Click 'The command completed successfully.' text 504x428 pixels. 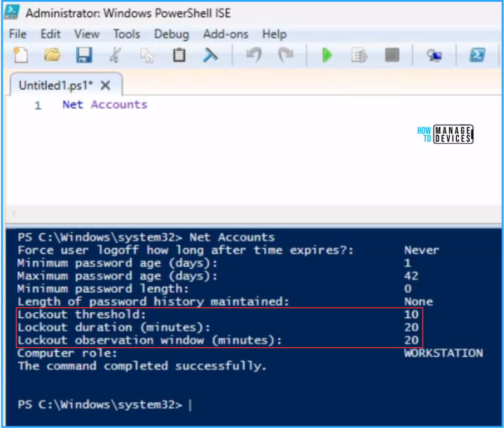pyautogui.click(x=142, y=366)
